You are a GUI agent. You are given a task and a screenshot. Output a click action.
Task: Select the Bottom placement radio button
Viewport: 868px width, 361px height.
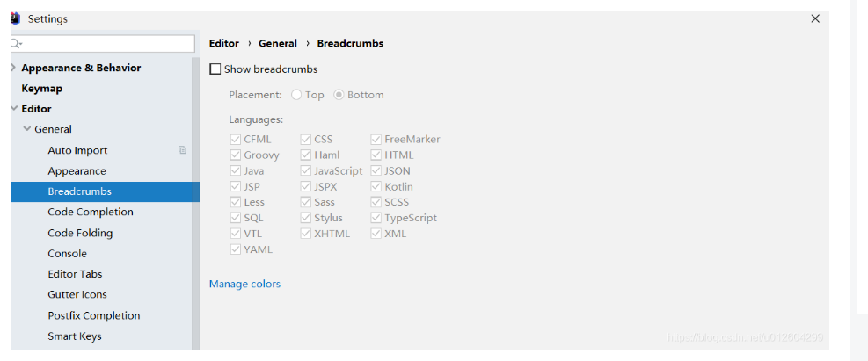pyautogui.click(x=339, y=95)
